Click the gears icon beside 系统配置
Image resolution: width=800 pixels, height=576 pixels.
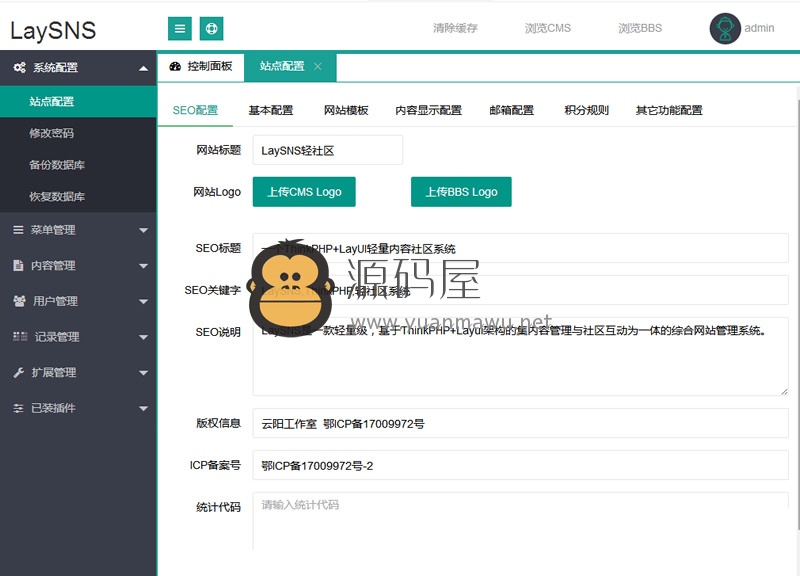click(19, 67)
